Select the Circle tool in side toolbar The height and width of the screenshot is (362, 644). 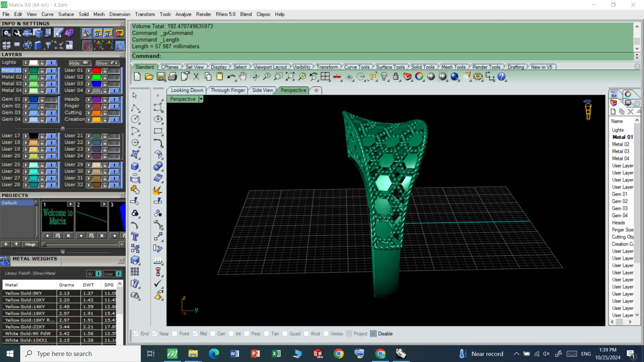coord(135,119)
